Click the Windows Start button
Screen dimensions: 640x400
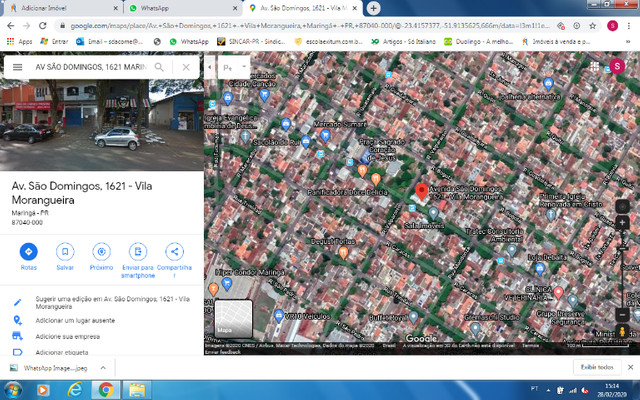pyautogui.click(x=12, y=390)
